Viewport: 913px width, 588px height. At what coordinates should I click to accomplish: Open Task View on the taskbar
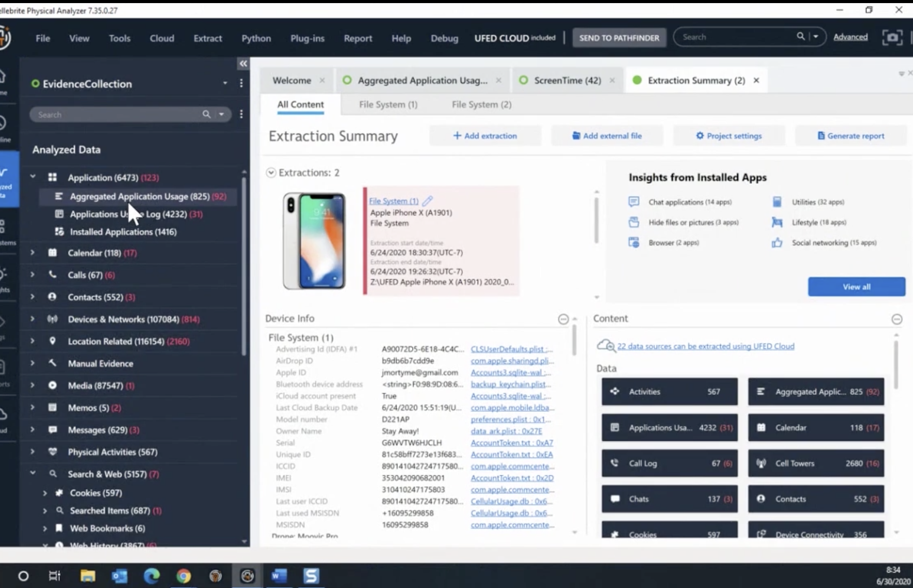coord(54,576)
